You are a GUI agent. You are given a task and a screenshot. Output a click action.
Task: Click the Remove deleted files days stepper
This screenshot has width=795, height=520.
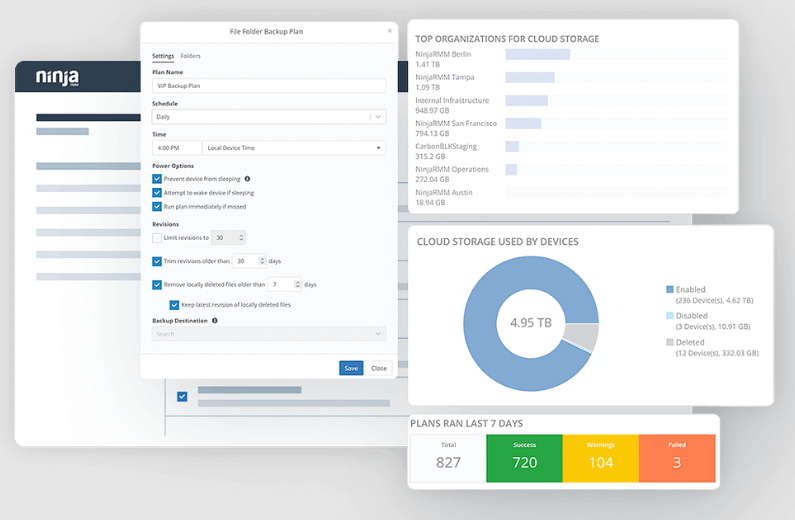298,284
